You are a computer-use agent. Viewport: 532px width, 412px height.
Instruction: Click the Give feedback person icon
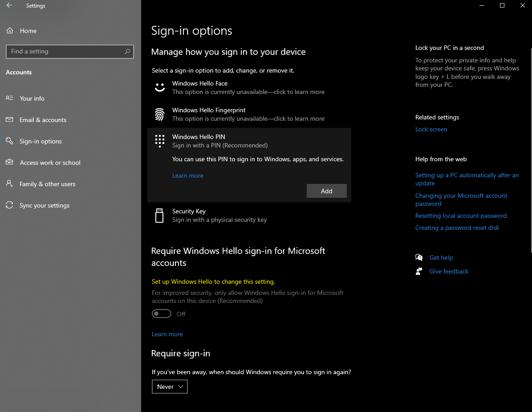(x=419, y=271)
